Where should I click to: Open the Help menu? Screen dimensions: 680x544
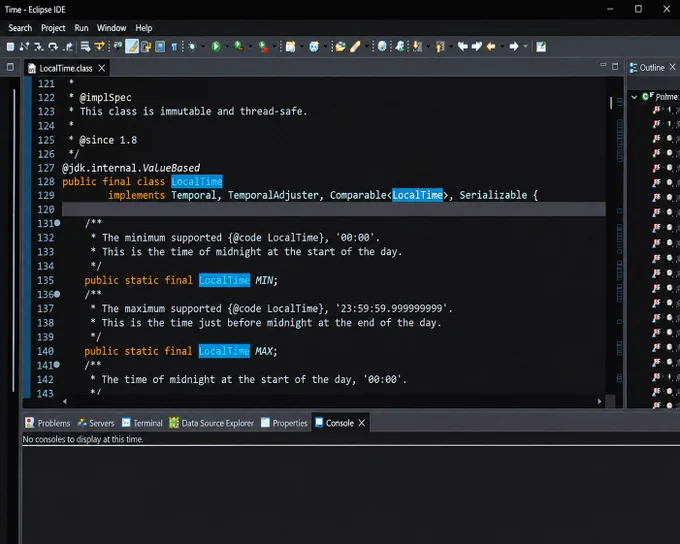[144, 28]
